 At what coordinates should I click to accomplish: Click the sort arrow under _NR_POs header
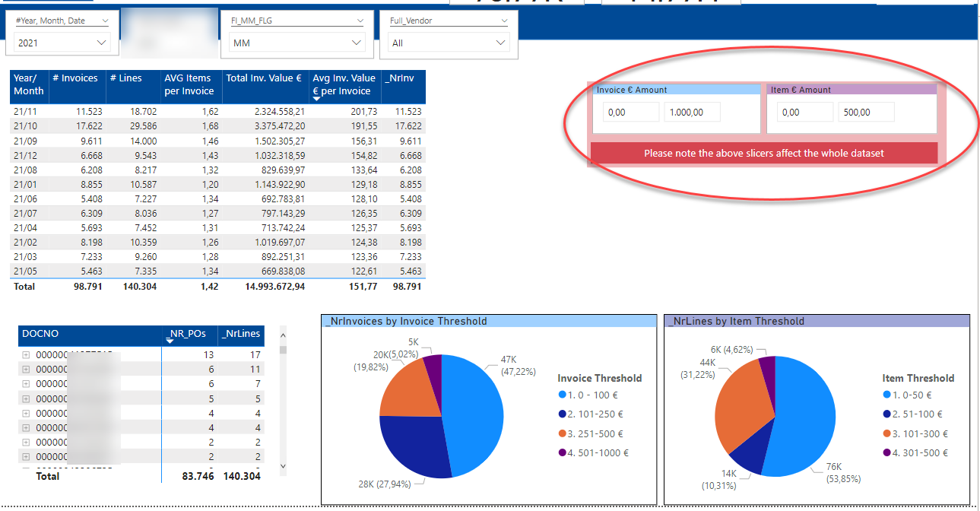coord(170,341)
